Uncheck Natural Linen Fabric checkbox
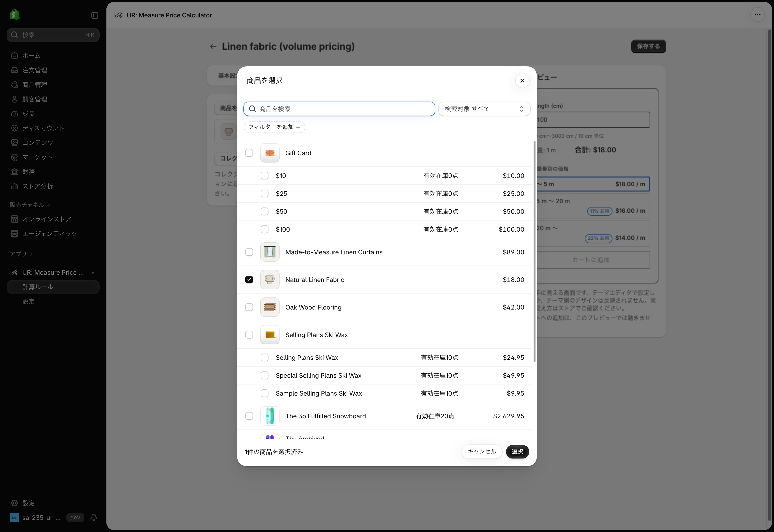The width and height of the screenshot is (774, 532). tap(249, 279)
